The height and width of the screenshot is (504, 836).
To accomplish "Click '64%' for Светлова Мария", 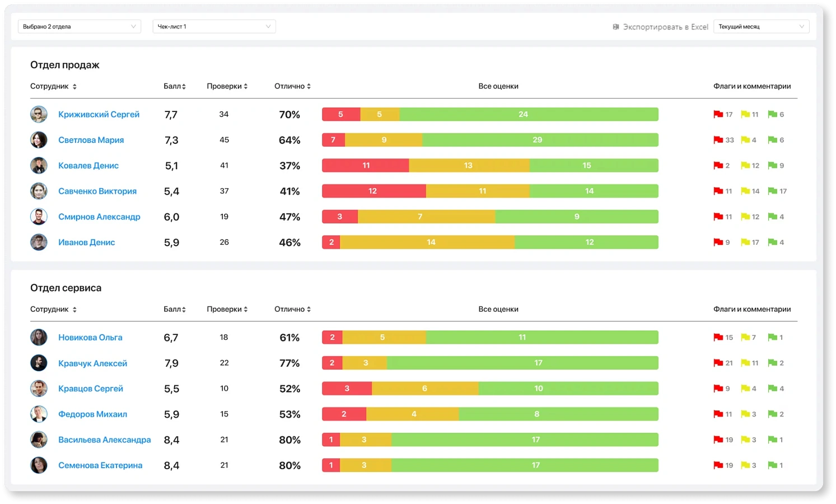I will pos(289,140).
